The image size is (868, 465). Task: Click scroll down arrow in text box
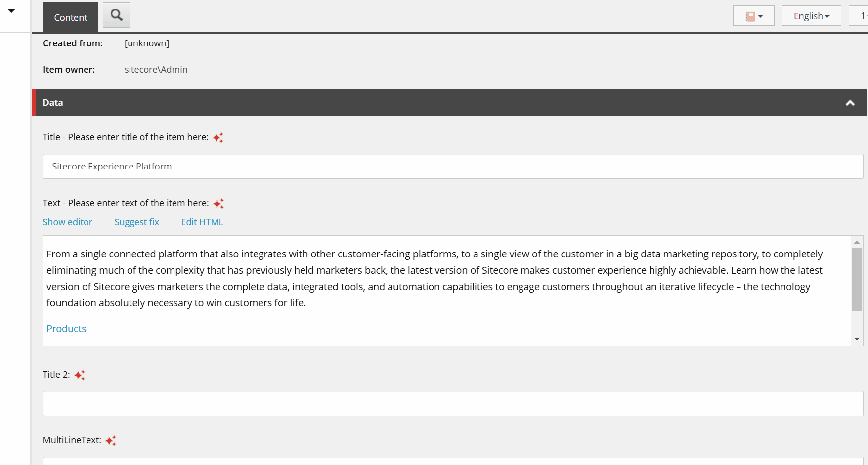tap(857, 339)
